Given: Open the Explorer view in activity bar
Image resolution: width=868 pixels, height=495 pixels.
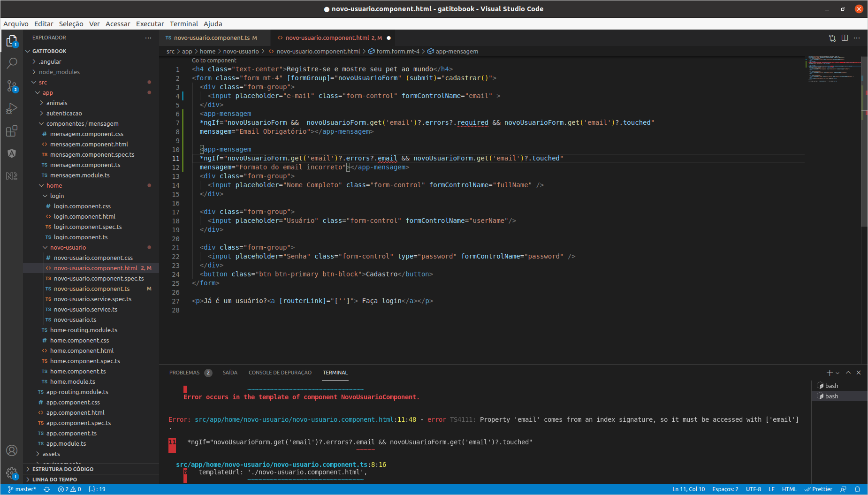Looking at the screenshot, I should (12, 41).
